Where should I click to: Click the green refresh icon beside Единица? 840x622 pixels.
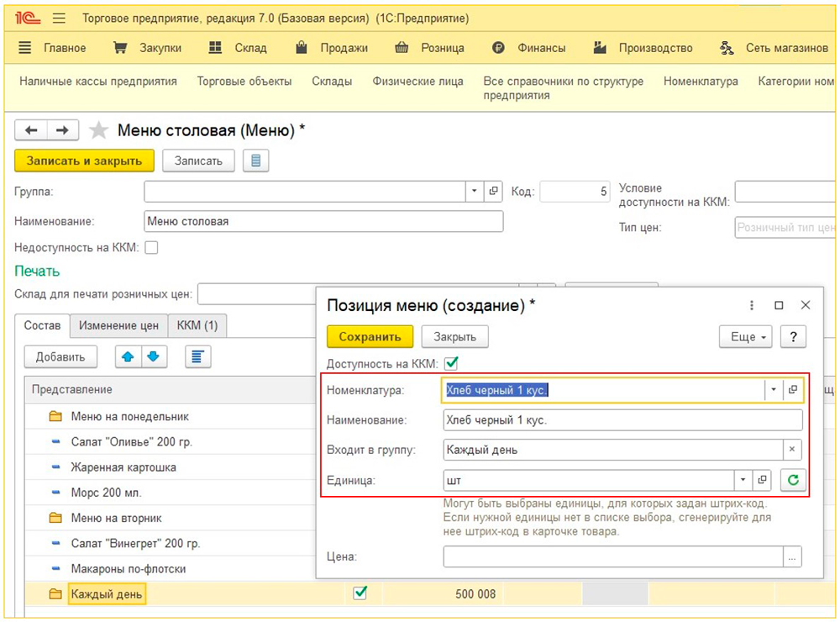click(792, 480)
